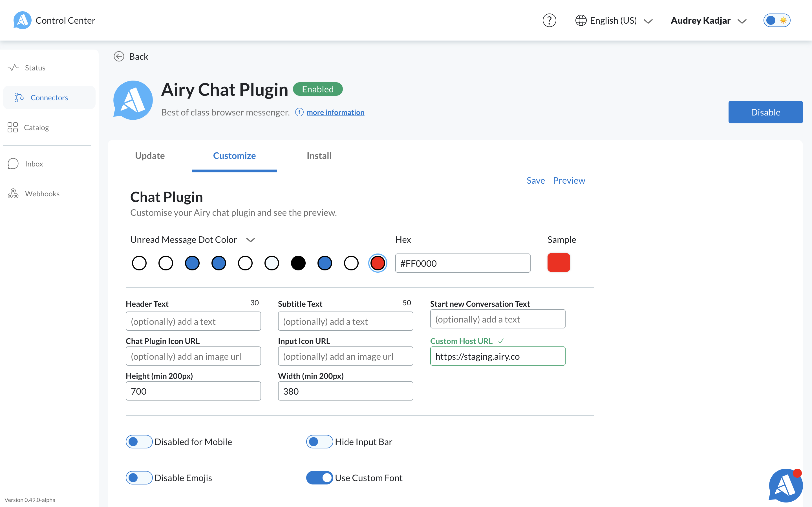Open the English (US) language dropdown
Screen dimensions: 812x507
613,20
